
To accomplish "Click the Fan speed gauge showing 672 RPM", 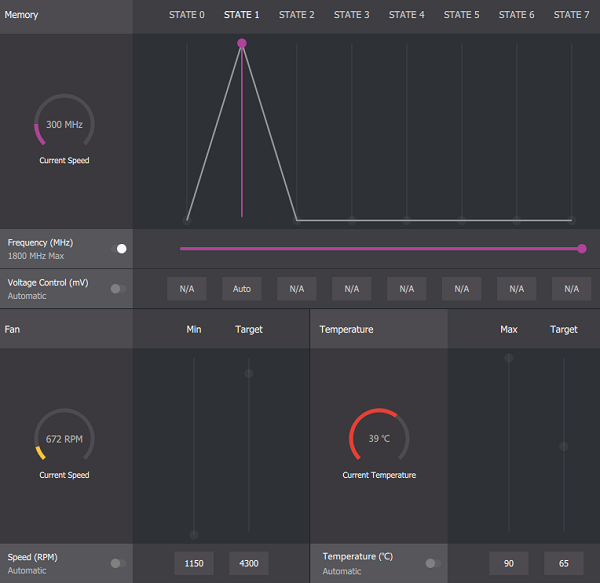I will [64, 439].
